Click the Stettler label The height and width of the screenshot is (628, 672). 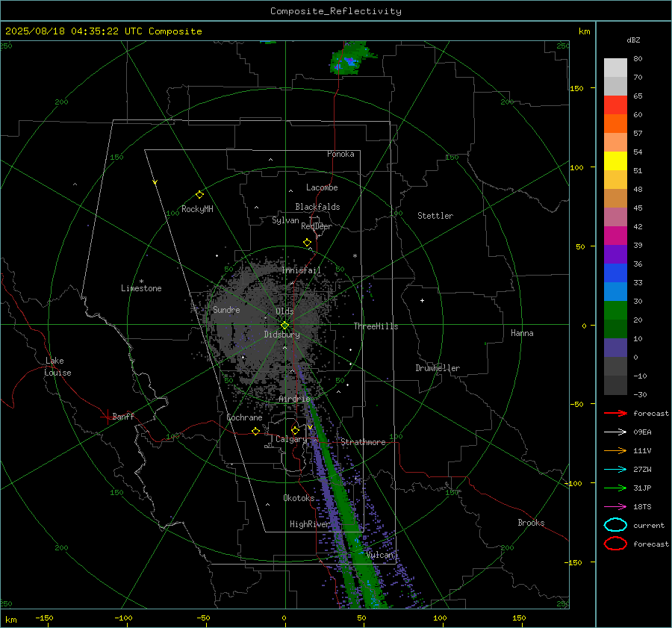435,216
